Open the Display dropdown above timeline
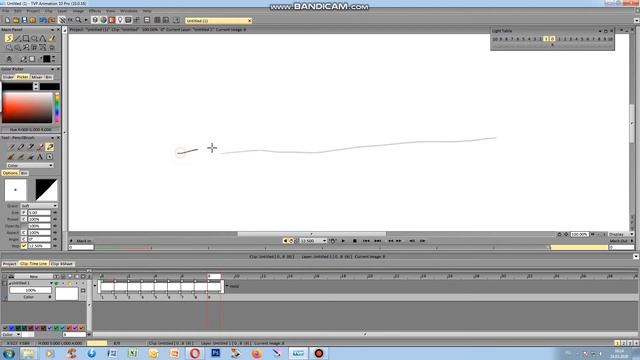This screenshot has height=360, width=640. (x=620, y=234)
